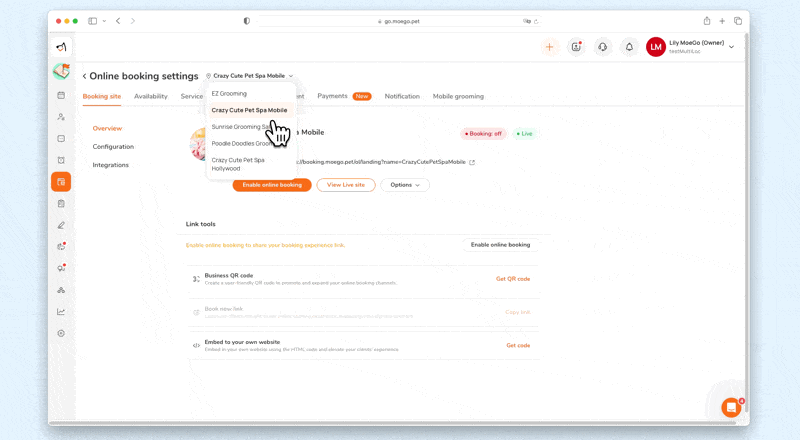Go back with browser back arrow
The width and height of the screenshot is (800, 440).
click(118, 21)
